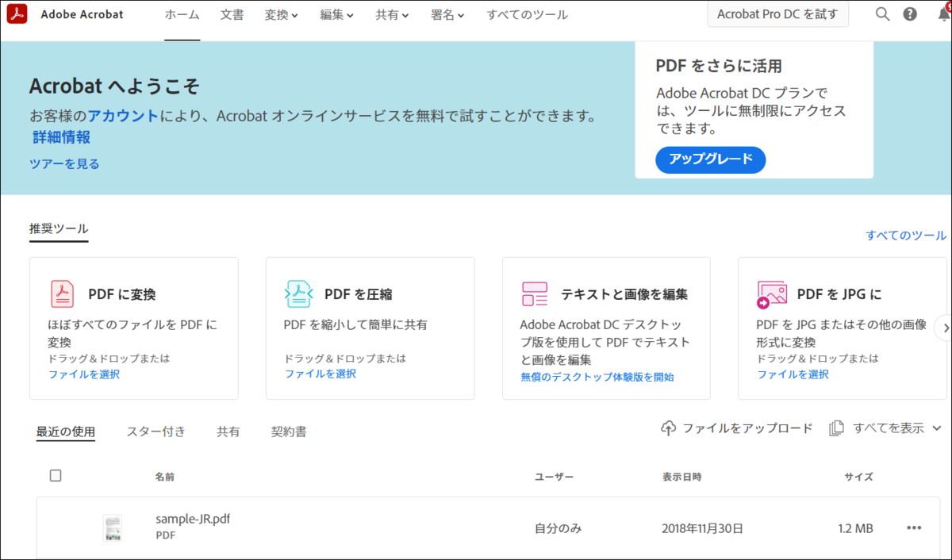952x560 pixels.
Task: Open sample-JR.pdf thumbnail
Action: 112,528
